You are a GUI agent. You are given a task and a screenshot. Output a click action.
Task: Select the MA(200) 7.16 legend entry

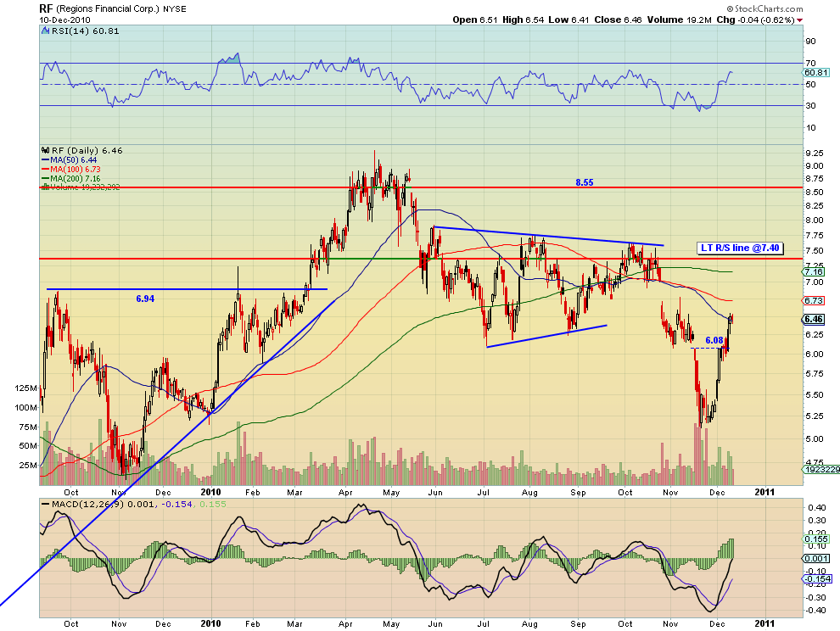[70, 178]
